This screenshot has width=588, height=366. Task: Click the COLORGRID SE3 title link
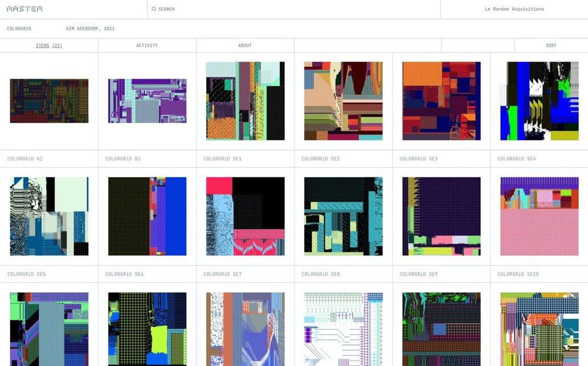419,159
